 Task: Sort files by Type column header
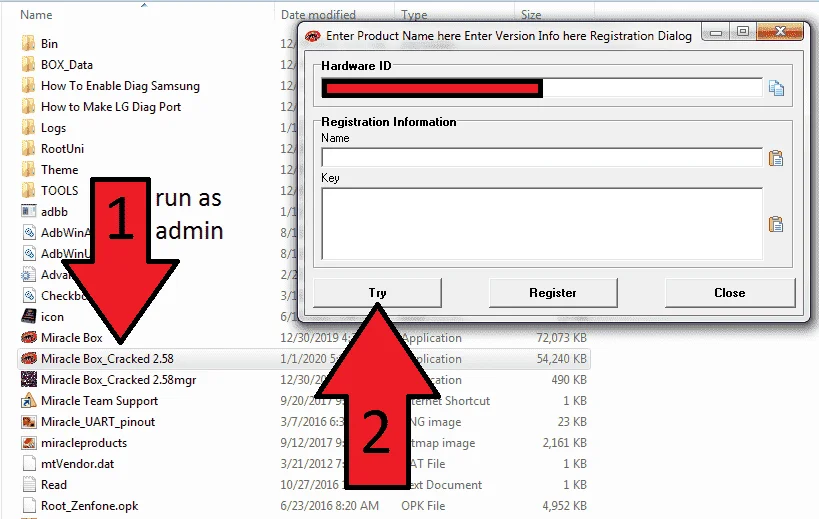pyautogui.click(x=414, y=15)
